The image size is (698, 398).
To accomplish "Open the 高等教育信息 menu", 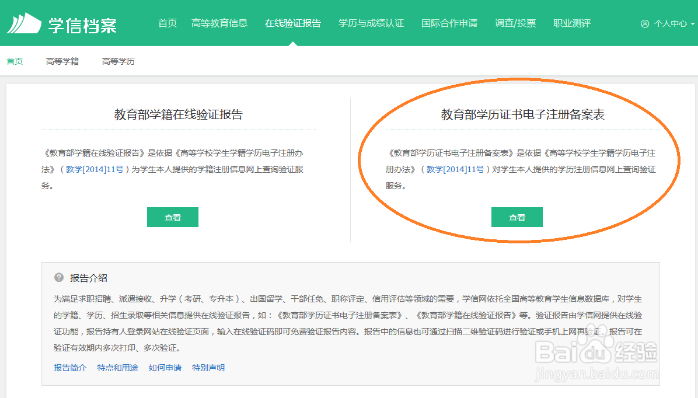I will (219, 23).
